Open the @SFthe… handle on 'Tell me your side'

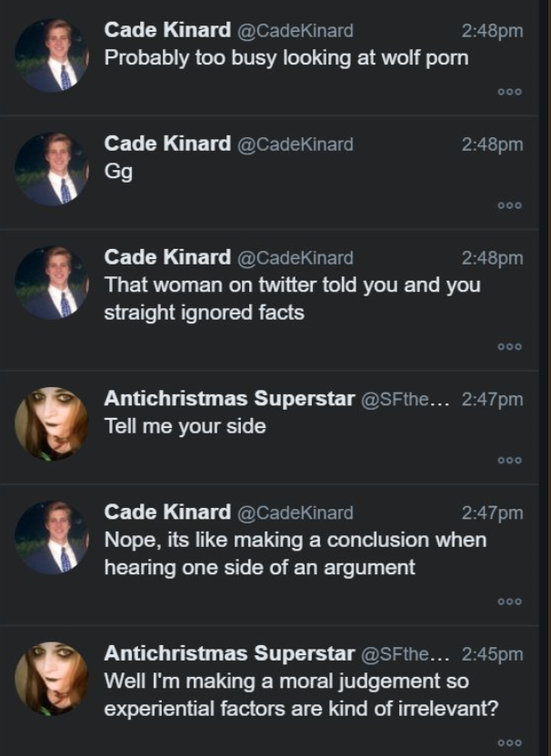click(406, 399)
